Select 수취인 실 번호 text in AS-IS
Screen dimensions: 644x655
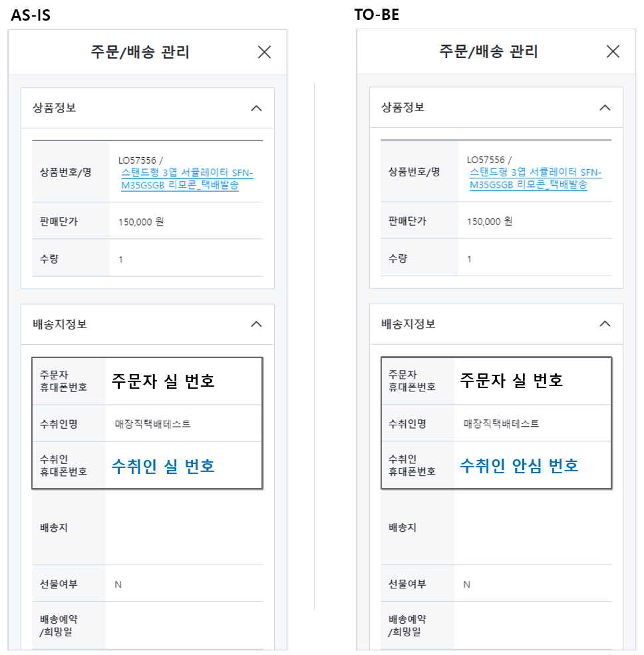(x=163, y=466)
